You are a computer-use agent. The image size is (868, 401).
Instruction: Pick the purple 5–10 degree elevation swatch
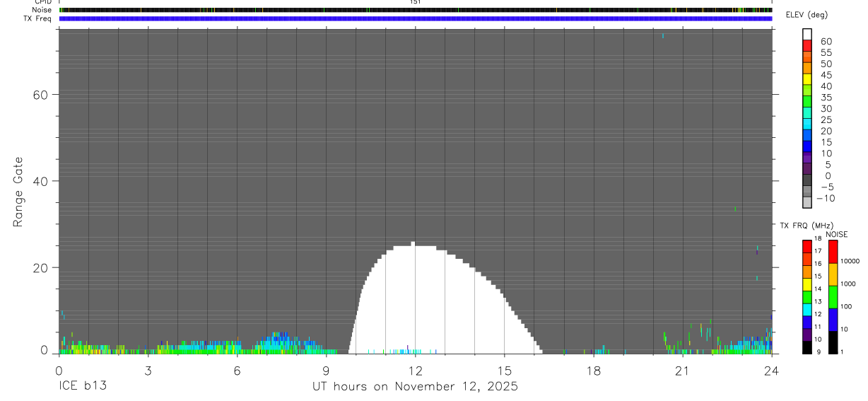(807, 158)
